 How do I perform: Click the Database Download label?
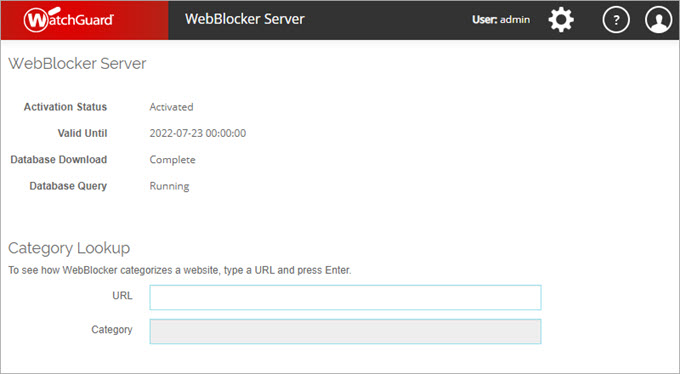(59, 160)
